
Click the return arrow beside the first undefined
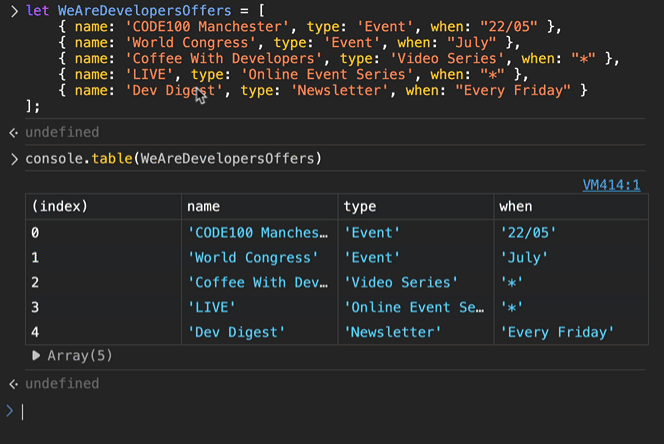[14, 133]
